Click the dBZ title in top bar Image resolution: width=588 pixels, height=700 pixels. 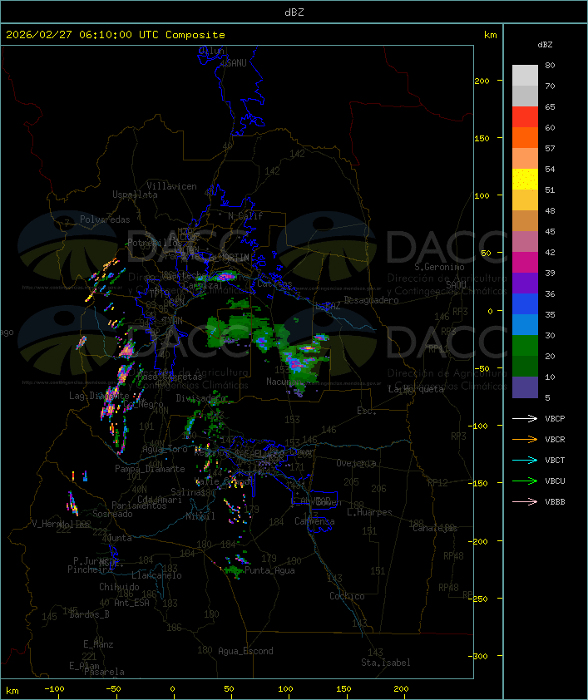[x=294, y=12]
